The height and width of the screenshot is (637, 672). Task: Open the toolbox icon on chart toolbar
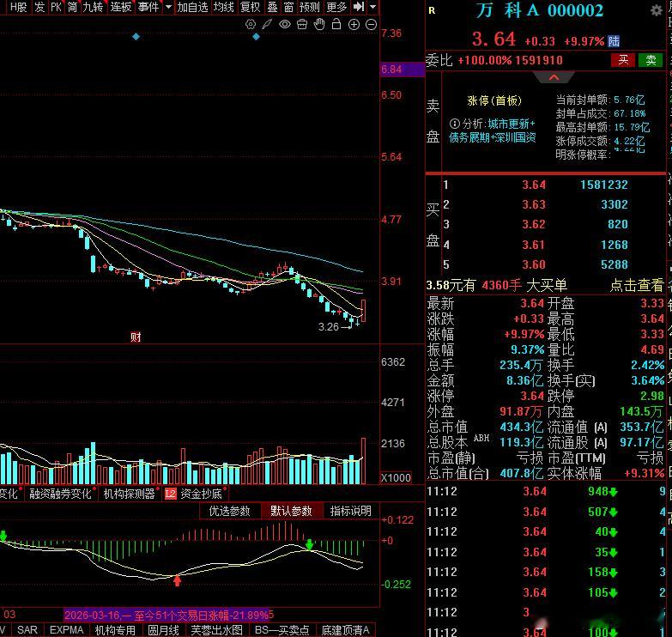[x=302, y=24]
